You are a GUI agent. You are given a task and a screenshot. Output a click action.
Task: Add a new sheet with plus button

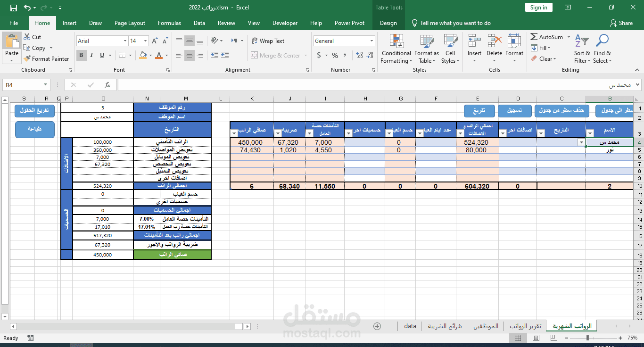377,326
